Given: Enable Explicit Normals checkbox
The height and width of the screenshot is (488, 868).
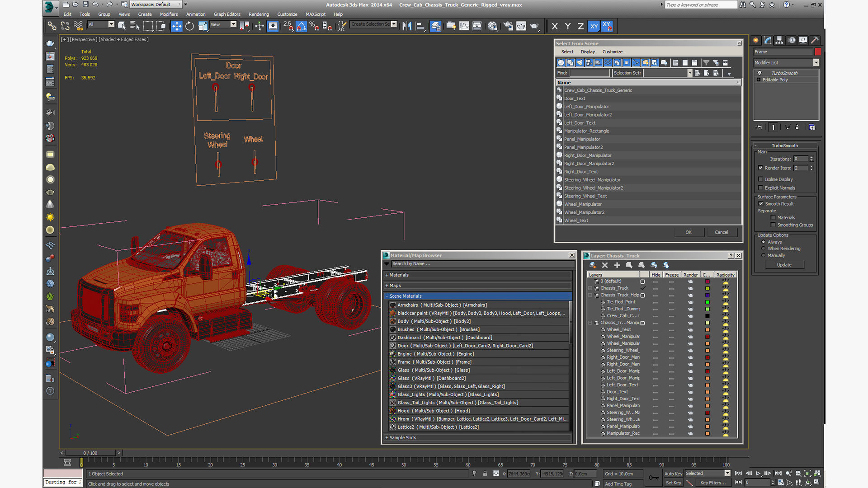Looking at the screenshot, I should coord(760,188).
